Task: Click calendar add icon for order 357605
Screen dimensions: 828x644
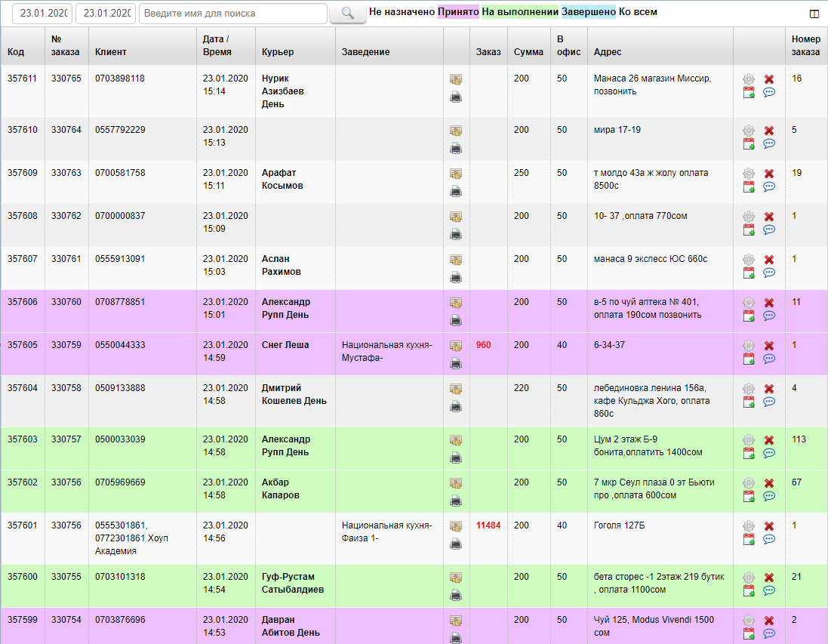Action: (x=749, y=359)
